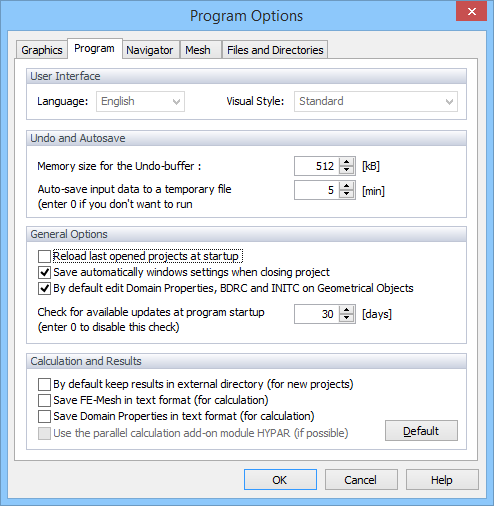The width and height of the screenshot is (494, 506).
Task: Increase the update check days value
Action: (x=346, y=310)
